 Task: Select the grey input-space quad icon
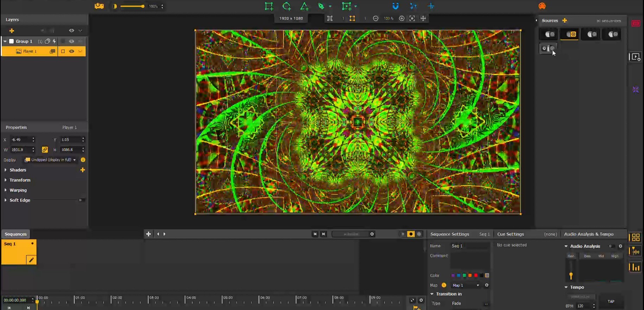[330, 18]
